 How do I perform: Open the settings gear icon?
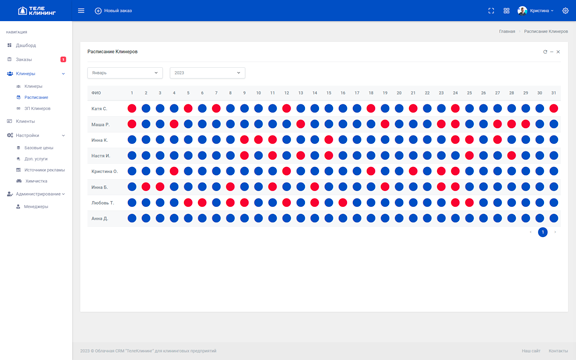[565, 11]
